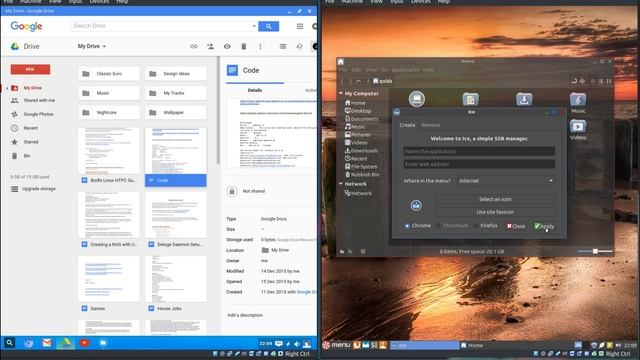
Task: Open the Google apps grid icon
Action: point(300,26)
